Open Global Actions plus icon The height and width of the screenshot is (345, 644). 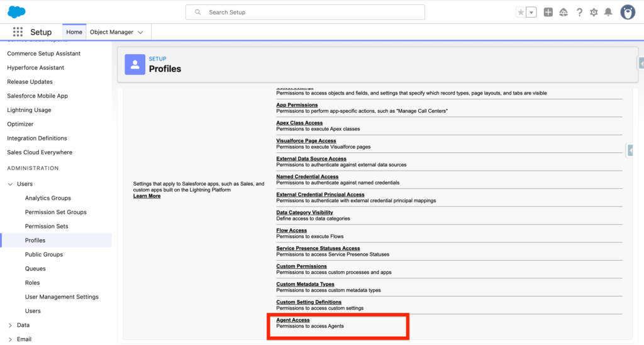[548, 13]
